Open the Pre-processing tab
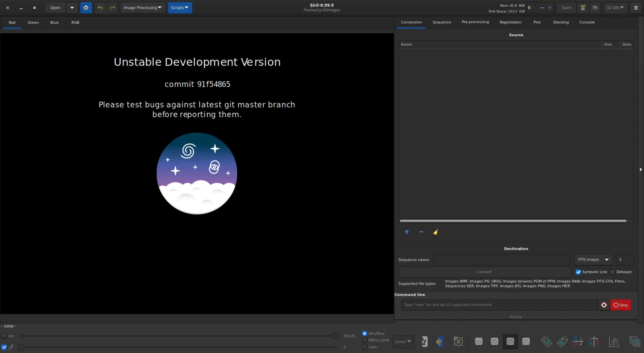Image resolution: width=644 pixels, height=353 pixels. click(475, 22)
